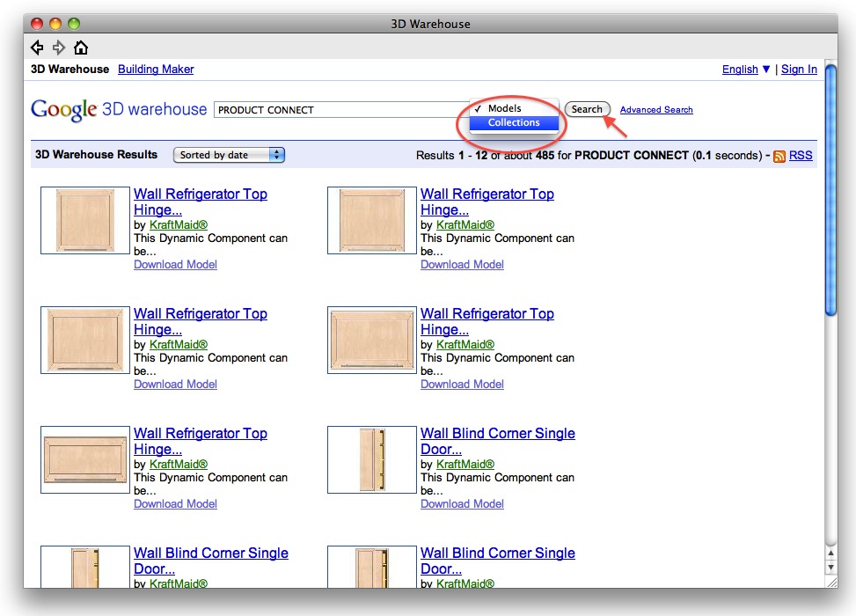Choose Models in the search type menu
Screen dimensions: 856x616
coord(514,108)
